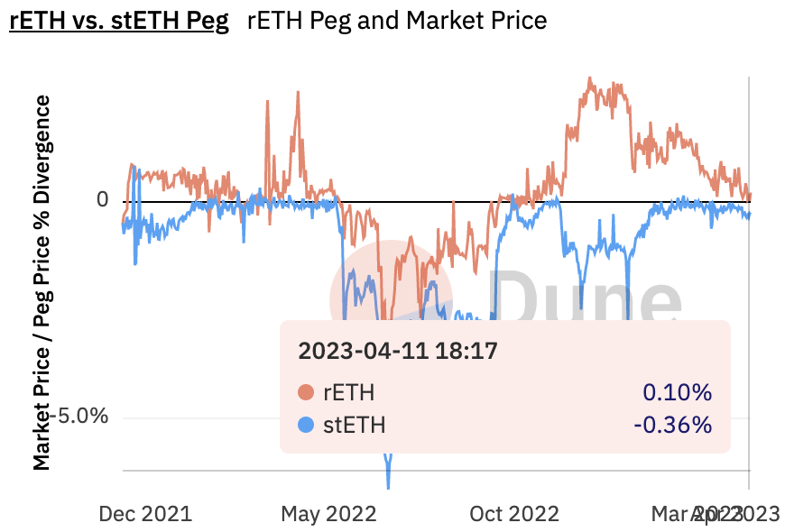Screen dimensions: 785x532
Task: Click the orange rETH dot in tooltip
Action: [307, 393]
